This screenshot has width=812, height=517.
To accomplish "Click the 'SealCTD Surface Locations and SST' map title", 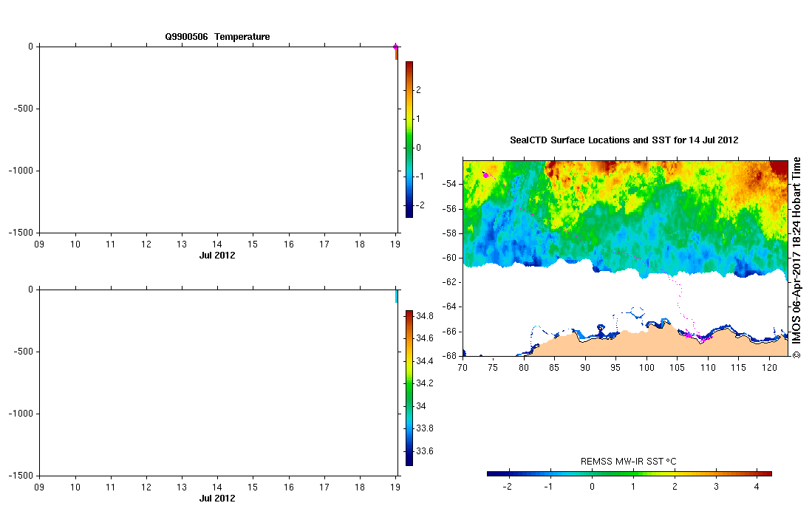I will click(x=624, y=140).
